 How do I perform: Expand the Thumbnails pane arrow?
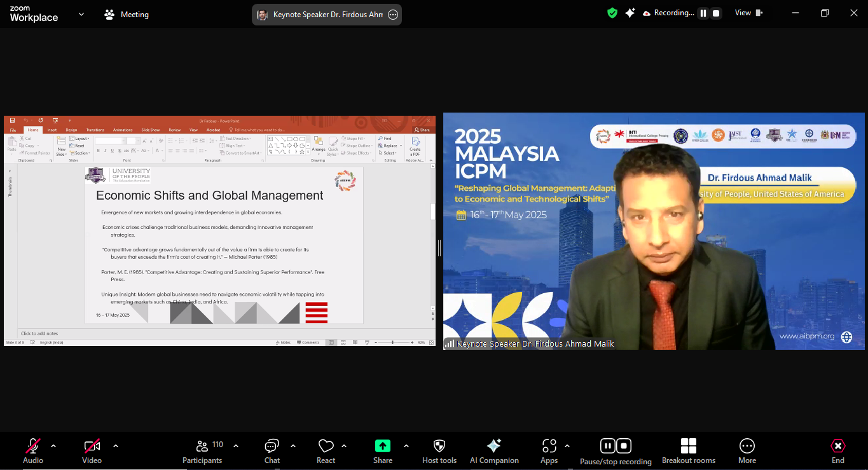click(10, 170)
